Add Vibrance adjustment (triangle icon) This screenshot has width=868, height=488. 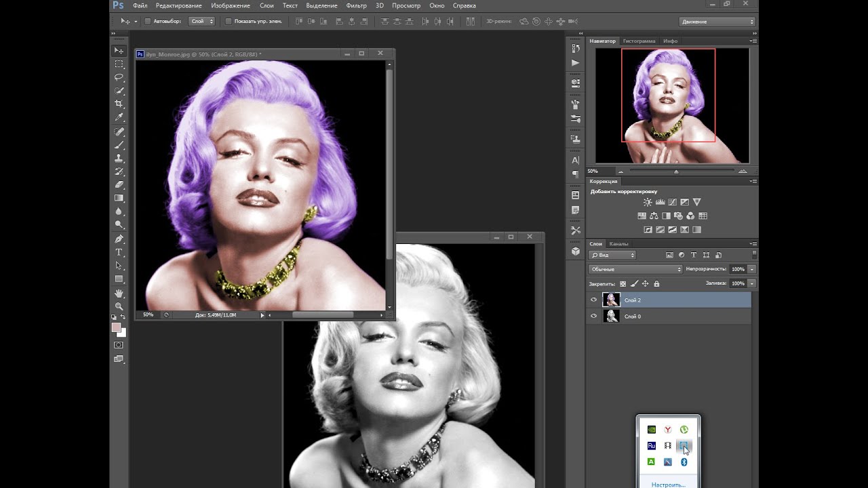tap(696, 202)
